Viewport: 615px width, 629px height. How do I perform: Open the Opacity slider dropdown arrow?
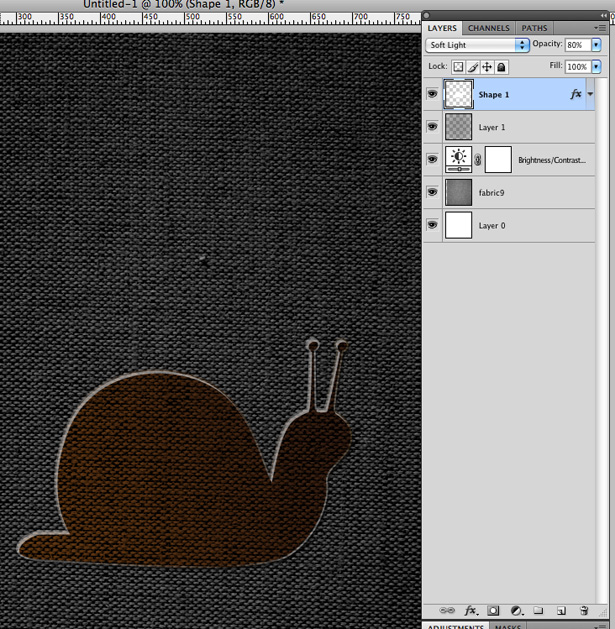click(596, 45)
